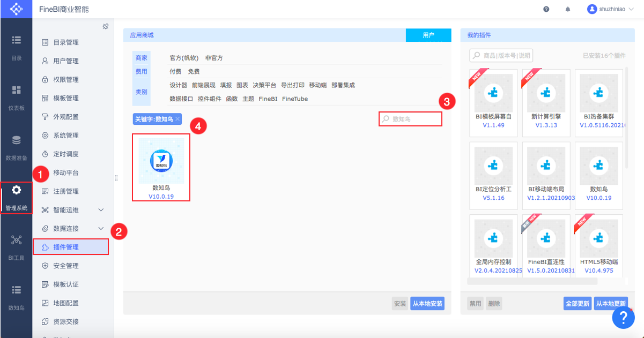Viewport: 644px width, 338px height.
Task: Click the sidebar collapse handle
Action: click(116, 178)
